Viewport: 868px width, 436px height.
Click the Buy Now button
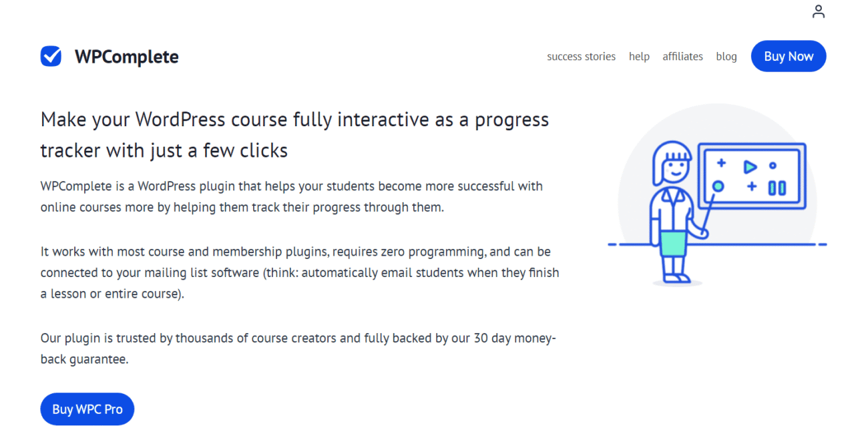[789, 56]
